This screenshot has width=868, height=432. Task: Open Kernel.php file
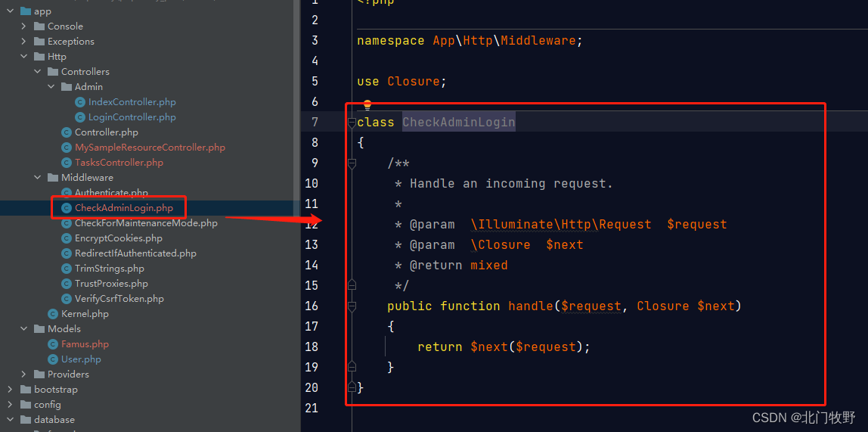click(x=85, y=313)
